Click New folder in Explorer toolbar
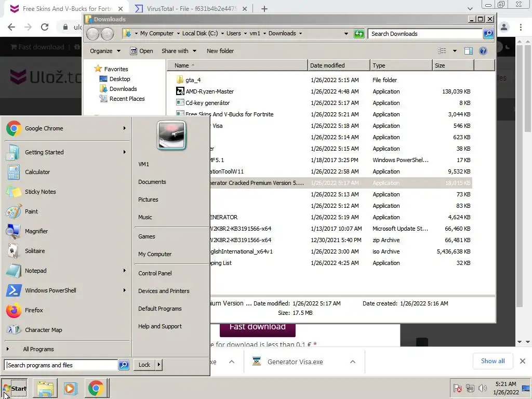This screenshot has width=532, height=399. click(x=220, y=51)
